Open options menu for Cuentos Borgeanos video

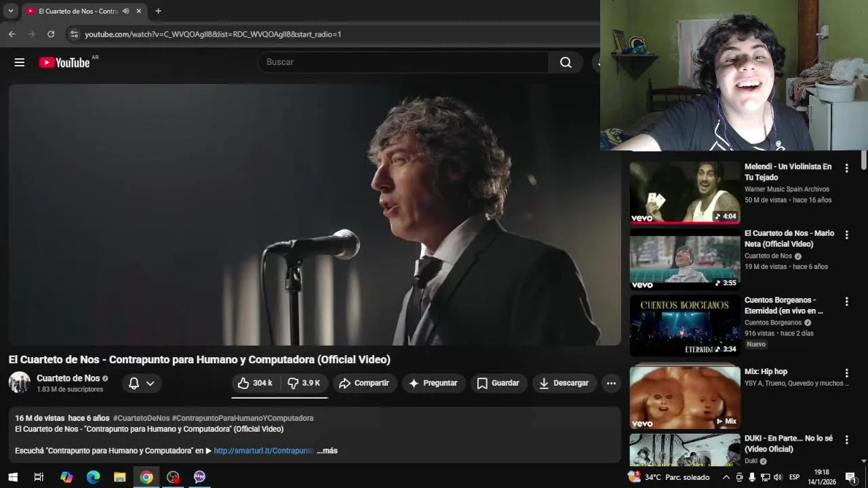point(846,301)
